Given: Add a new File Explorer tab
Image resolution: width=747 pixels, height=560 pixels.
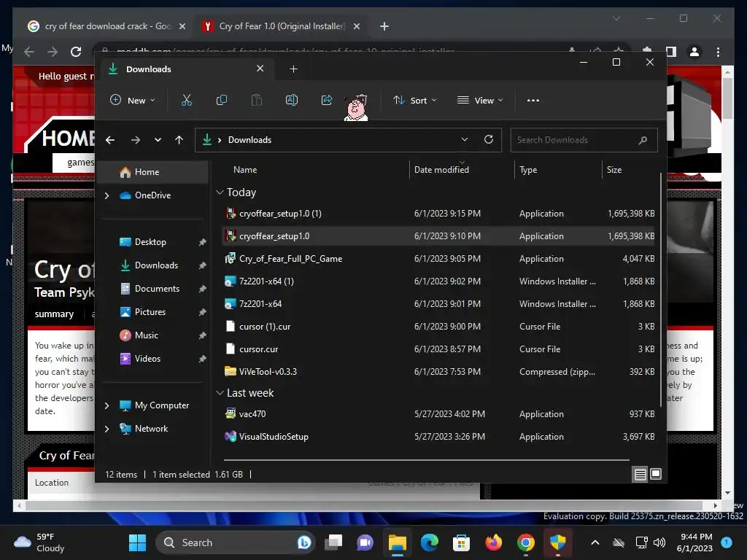Looking at the screenshot, I should point(293,69).
